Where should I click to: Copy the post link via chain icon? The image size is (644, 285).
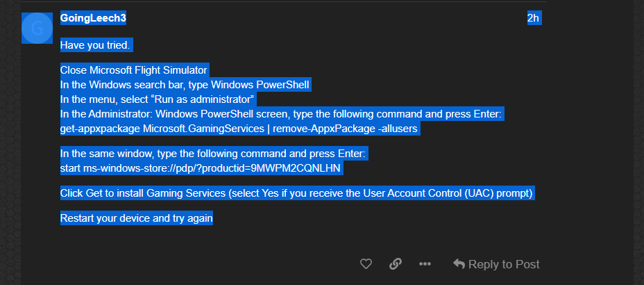(x=395, y=264)
